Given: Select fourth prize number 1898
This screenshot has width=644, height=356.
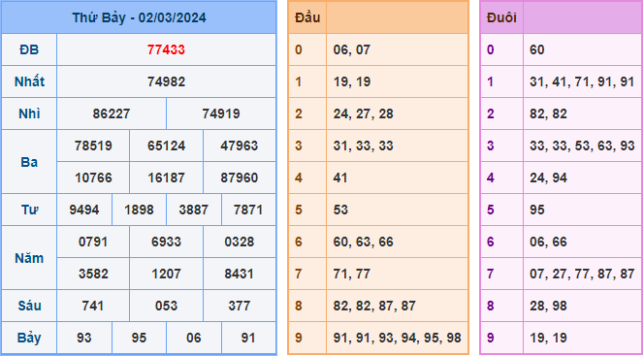Looking at the screenshot, I should [139, 210].
